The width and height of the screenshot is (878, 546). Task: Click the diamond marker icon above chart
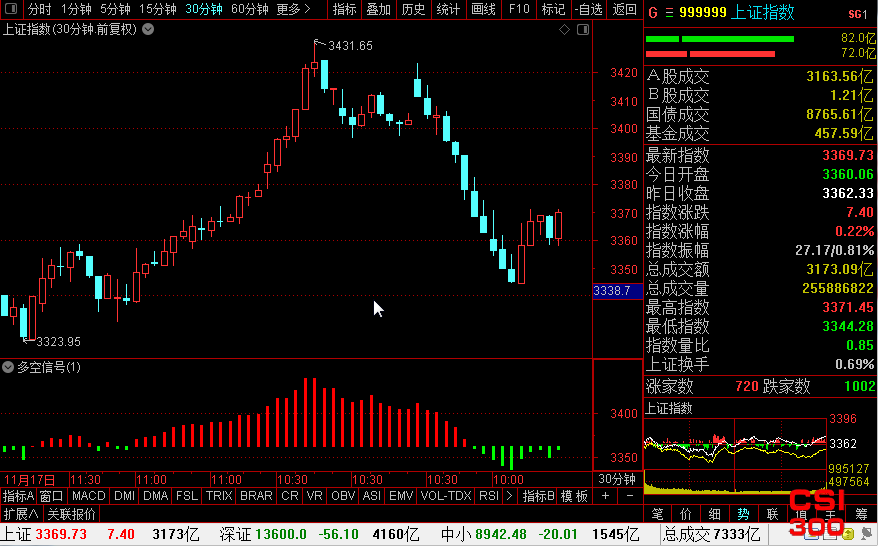(x=564, y=30)
